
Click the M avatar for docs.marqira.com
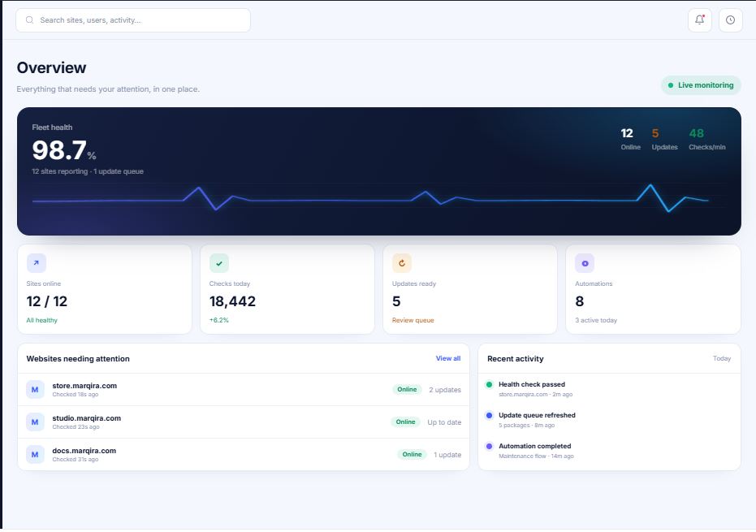(35, 454)
